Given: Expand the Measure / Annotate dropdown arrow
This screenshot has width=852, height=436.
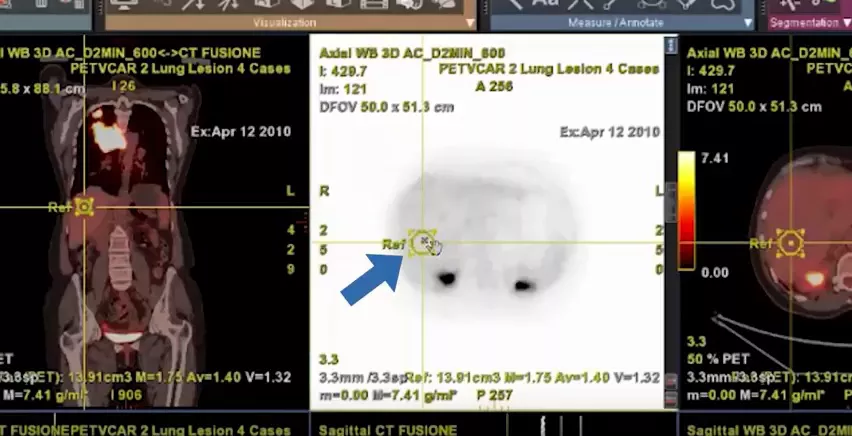Looking at the screenshot, I should pyautogui.click(x=748, y=23).
